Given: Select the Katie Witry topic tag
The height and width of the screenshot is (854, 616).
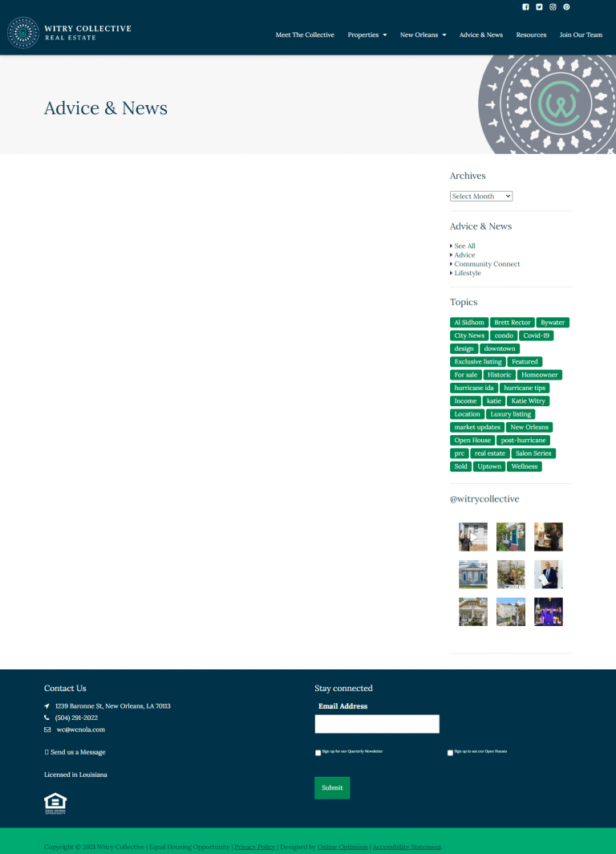Looking at the screenshot, I should 528,401.
